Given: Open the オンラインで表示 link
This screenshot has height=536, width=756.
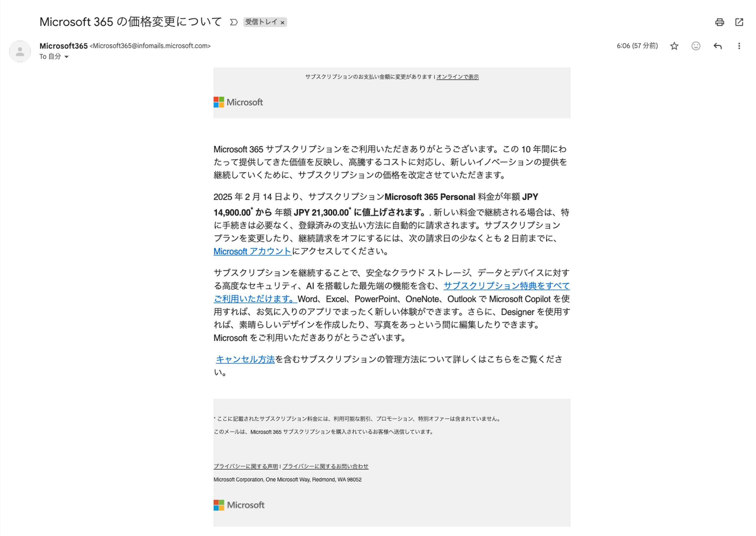Looking at the screenshot, I should [457, 77].
